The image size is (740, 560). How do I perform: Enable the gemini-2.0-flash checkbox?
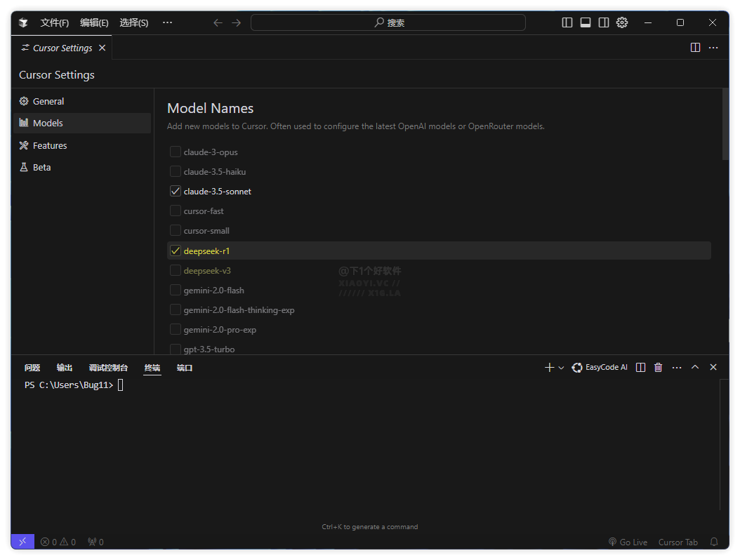[x=176, y=290]
